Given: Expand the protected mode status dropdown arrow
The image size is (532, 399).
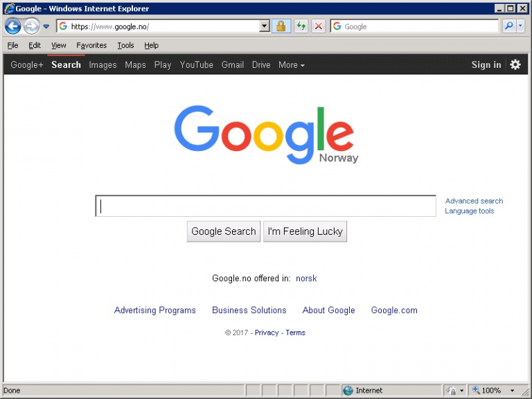Looking at the screenshot, I should pos(461,391).
